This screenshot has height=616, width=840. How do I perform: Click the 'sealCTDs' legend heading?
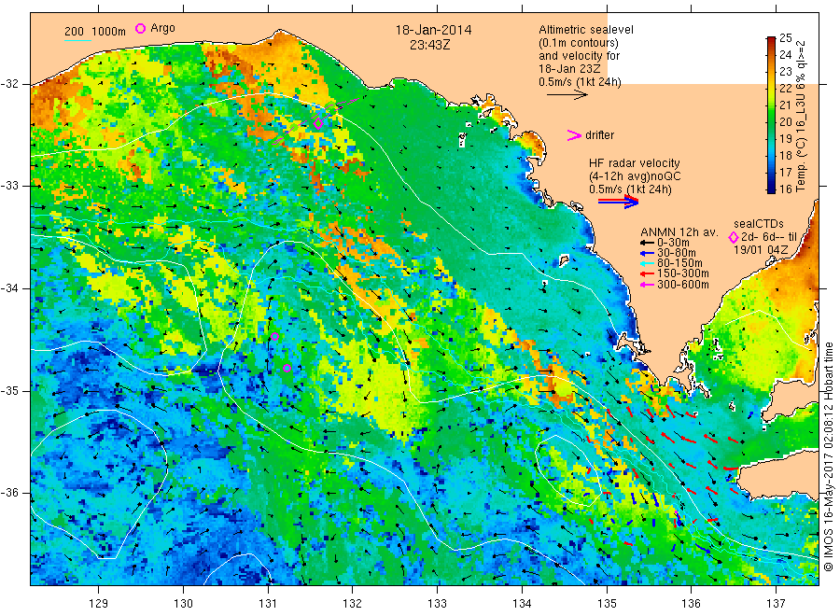click(759, 224)
